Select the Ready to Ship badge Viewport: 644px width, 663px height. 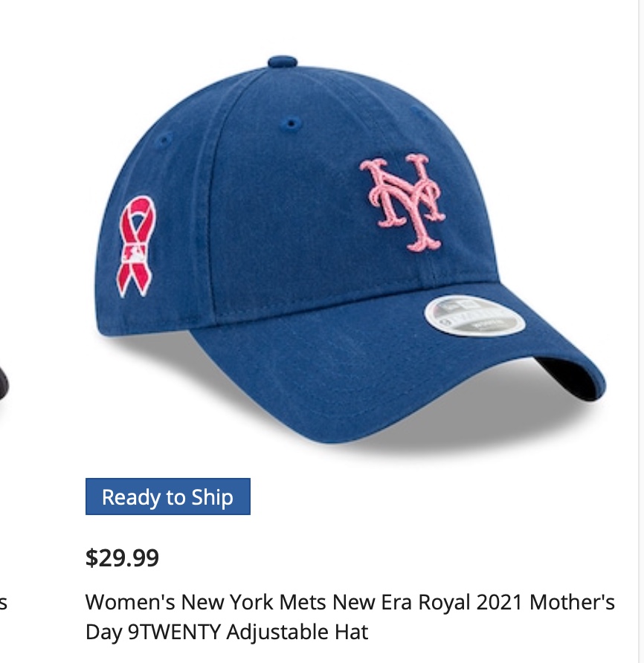click(x=168, y=497)
